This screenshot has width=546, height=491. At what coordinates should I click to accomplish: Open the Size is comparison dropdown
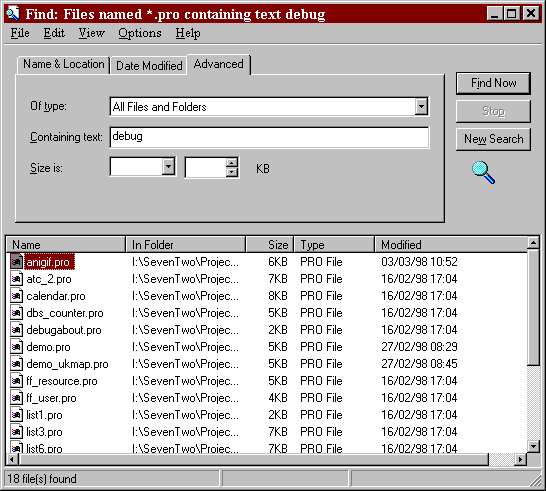click(x=169, y=167)
